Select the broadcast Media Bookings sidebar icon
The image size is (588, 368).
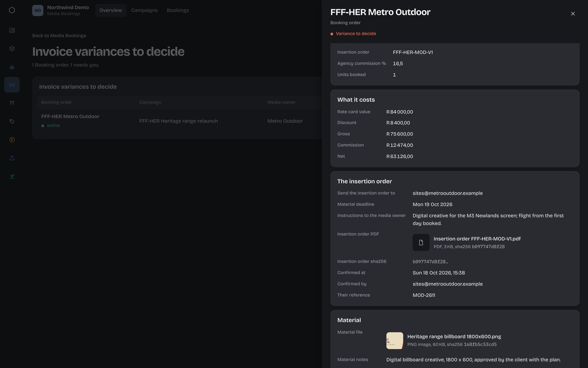point(12,85)
